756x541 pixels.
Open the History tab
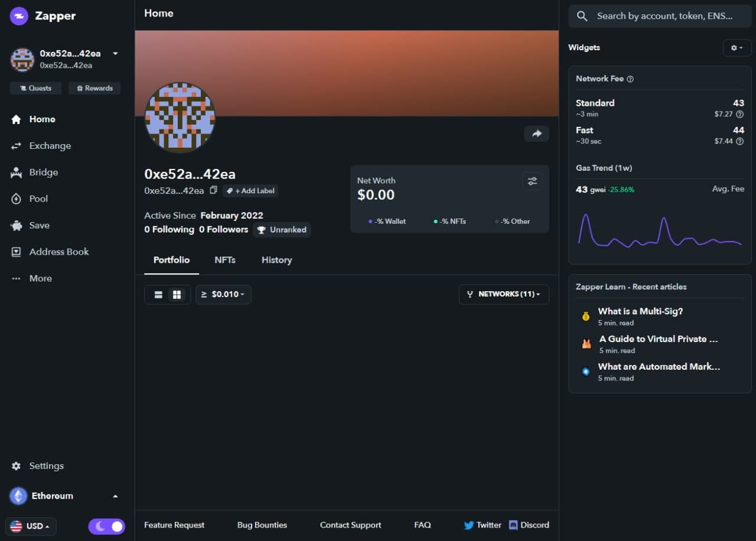[x=276, y=260]
